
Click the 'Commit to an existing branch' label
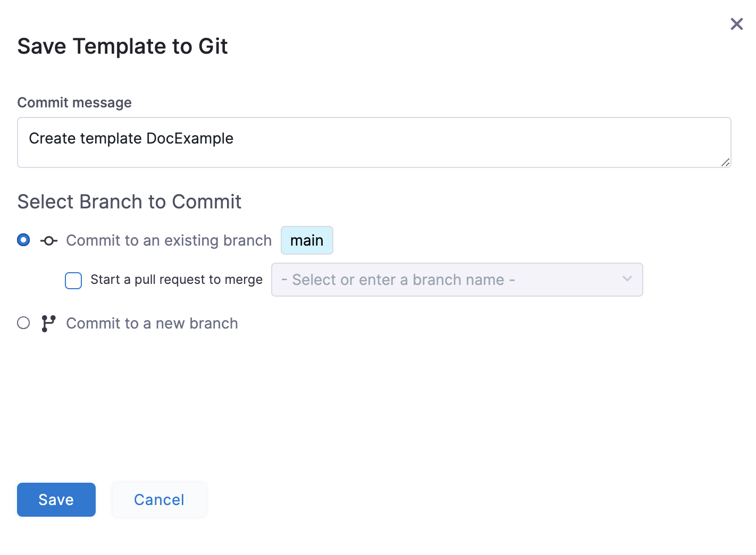(169, 240)
